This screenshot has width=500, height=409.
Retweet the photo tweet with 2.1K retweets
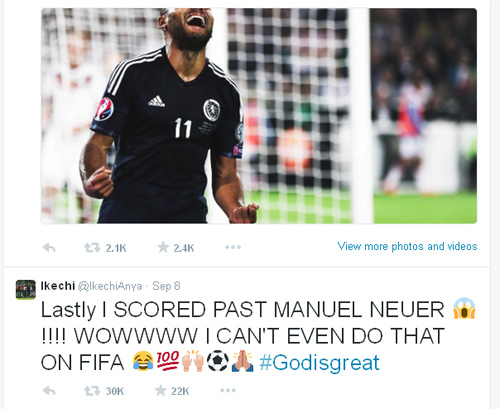pyautogui.click(x=92, y=247)
